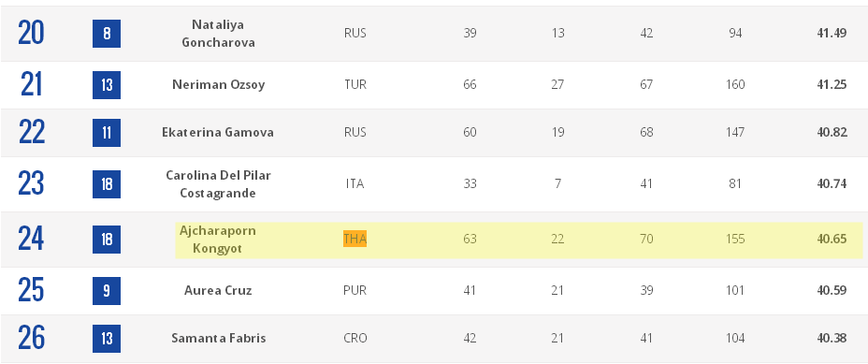Click CRO team code for Fabris
Viewport: 868px width, 364px height.
click(354, 338)
